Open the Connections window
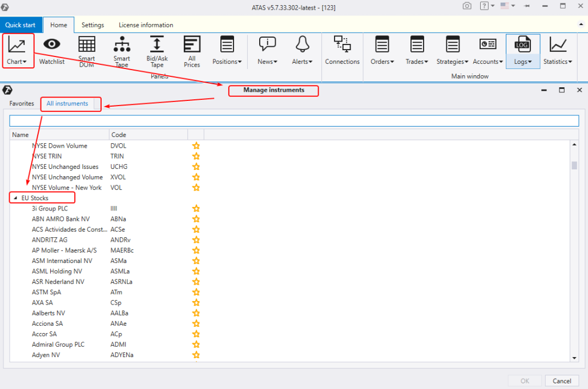The width and height of the screenshot is (588, 389). point(342,50)
